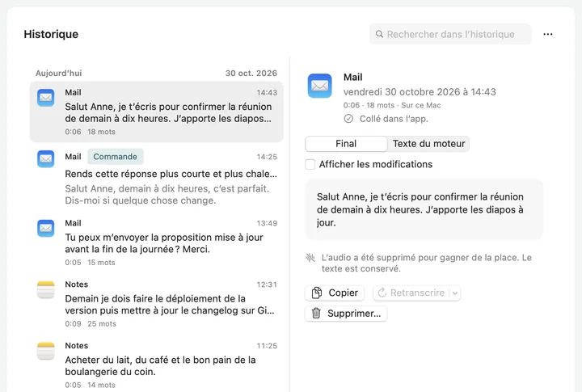Screen dimensions: 582x392
Task: Switch to the Final tab
Action: click(x=346, y=144)
